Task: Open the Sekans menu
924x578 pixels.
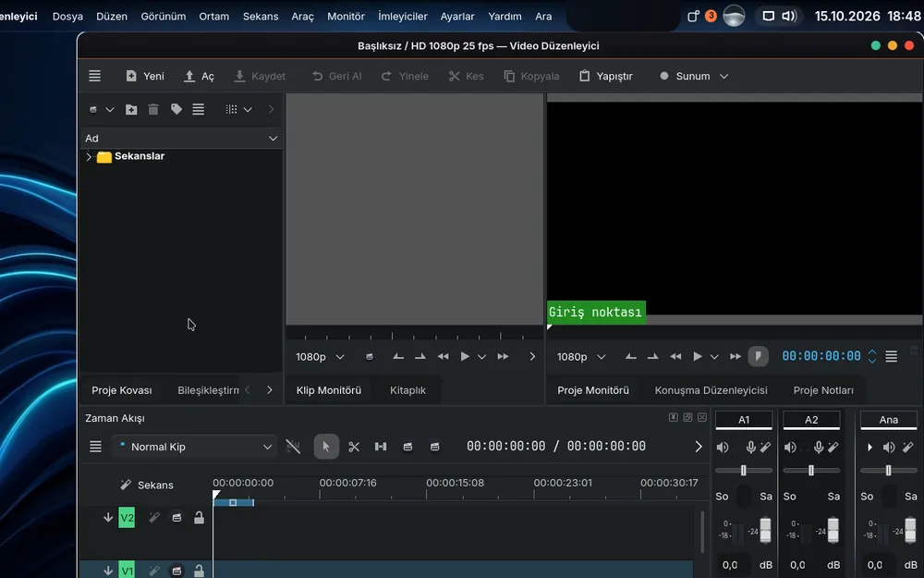Action: 261,17
